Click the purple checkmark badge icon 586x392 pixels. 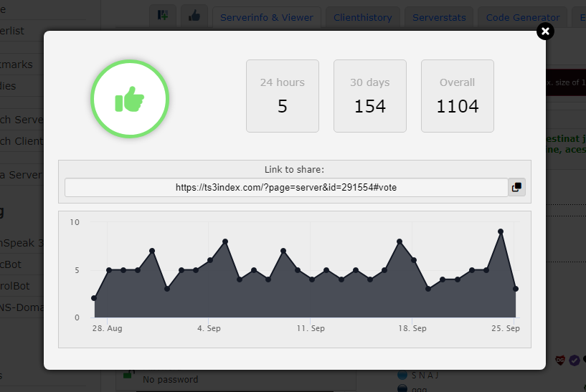tap(575, 360)
